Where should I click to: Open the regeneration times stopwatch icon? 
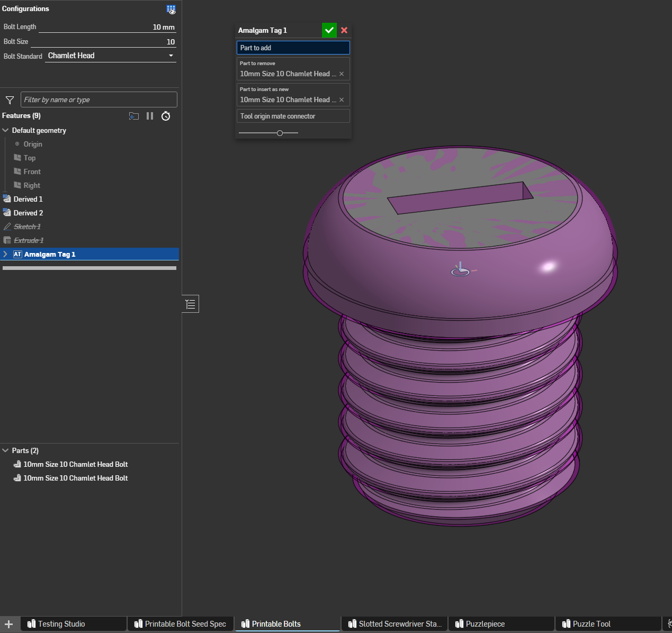point(166,116)
